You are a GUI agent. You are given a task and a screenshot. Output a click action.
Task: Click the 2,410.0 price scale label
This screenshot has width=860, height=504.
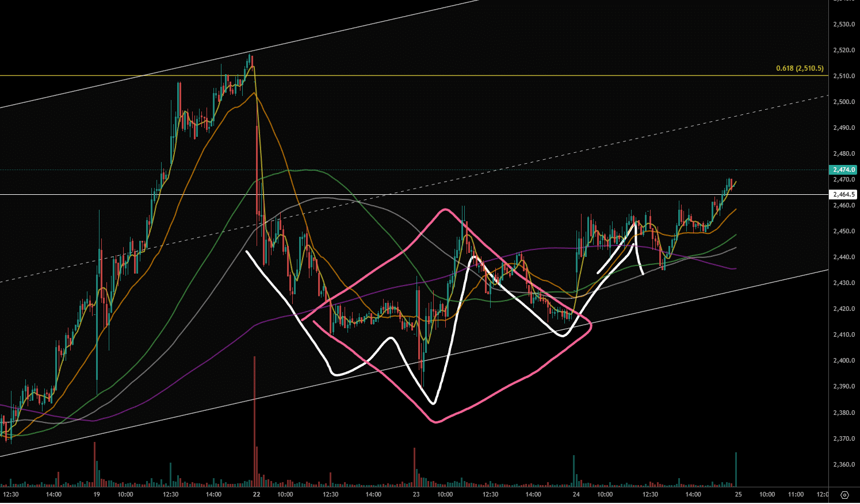(x=844, y=334)
